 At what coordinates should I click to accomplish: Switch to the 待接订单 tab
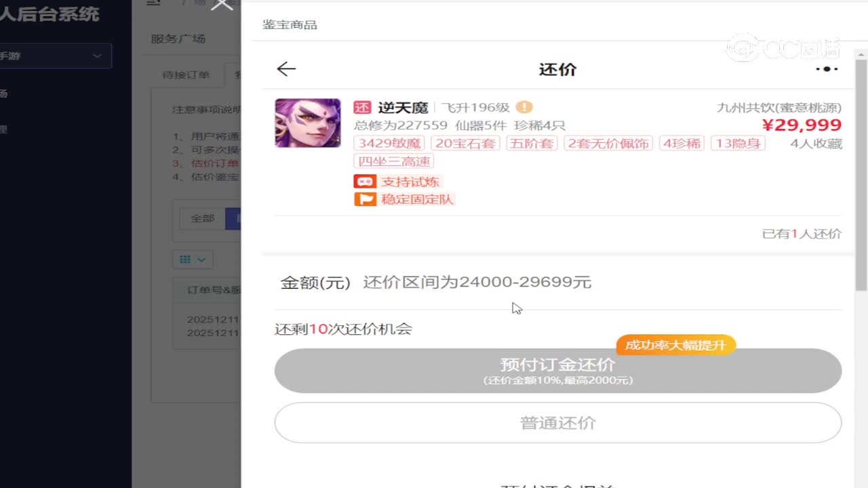tap(186, 75)
